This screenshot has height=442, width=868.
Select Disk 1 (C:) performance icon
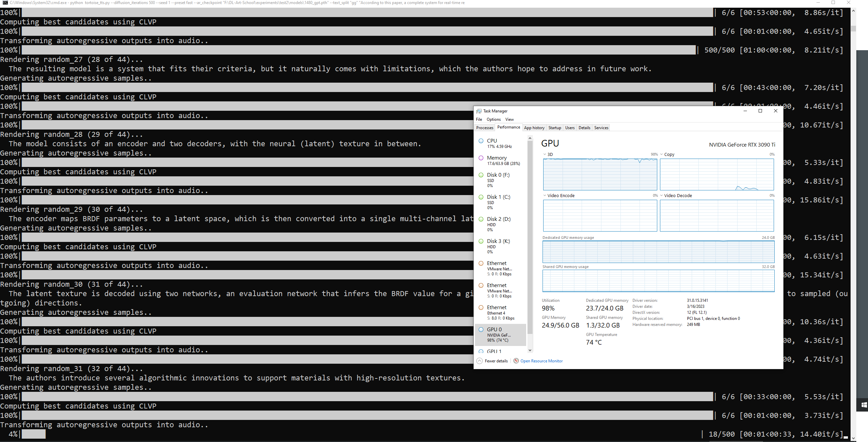tap(481, 197)
